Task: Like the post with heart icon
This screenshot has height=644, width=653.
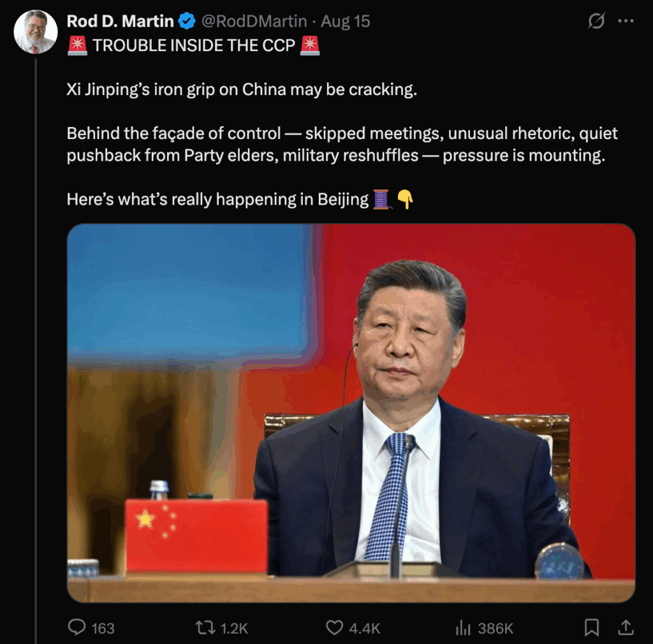Action: click(334, 627)
